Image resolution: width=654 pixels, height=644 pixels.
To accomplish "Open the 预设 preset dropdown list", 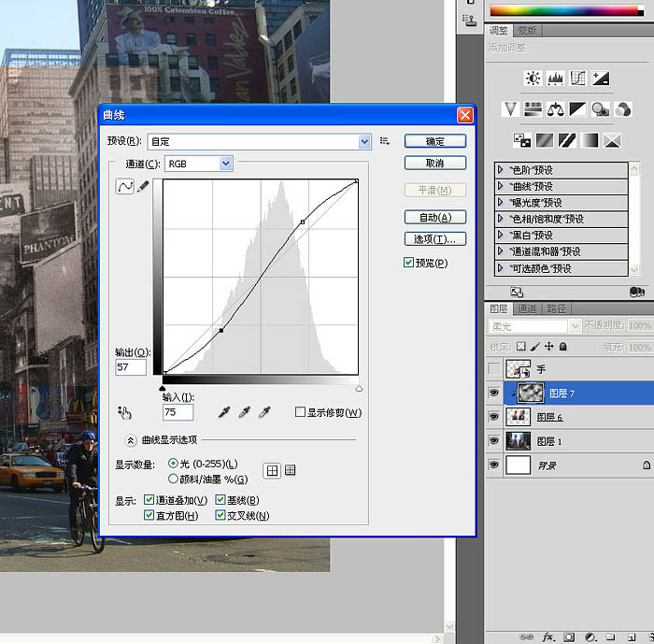I will pyautogui.click(x=364, y=141).
